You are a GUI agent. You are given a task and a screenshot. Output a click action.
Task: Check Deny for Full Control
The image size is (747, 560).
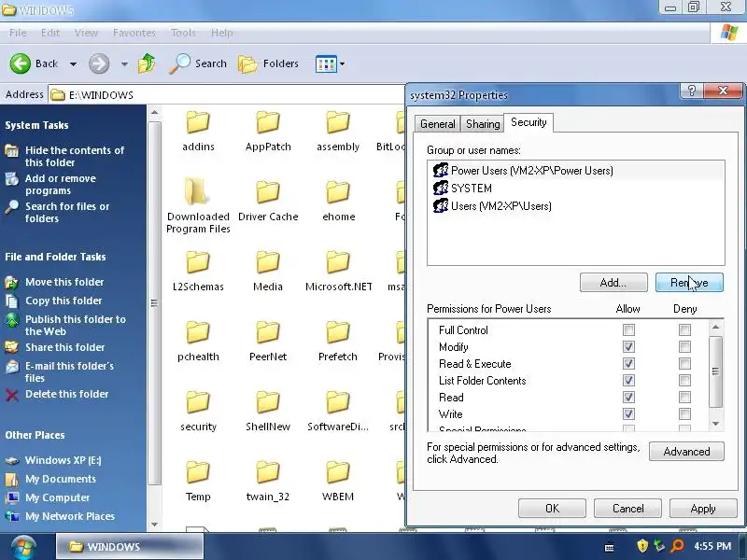tap(684, 329)
